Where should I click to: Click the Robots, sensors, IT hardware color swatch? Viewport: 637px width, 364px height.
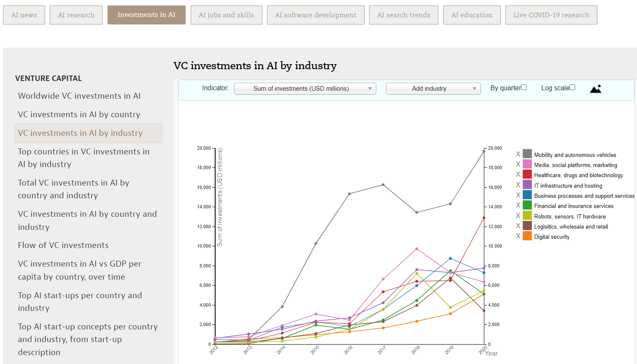click(527, 216)
